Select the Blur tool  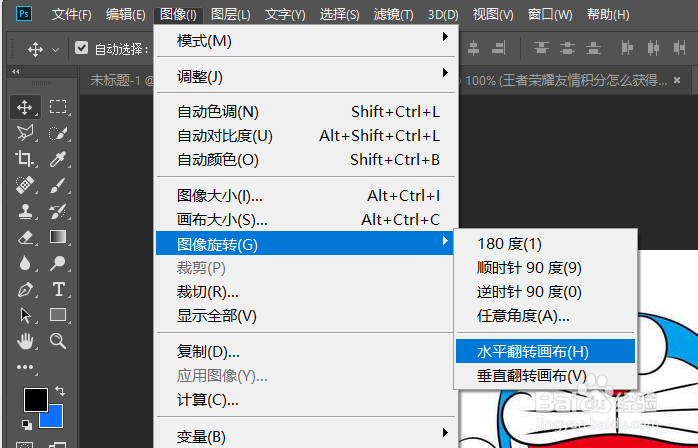(x=25, y=263)
